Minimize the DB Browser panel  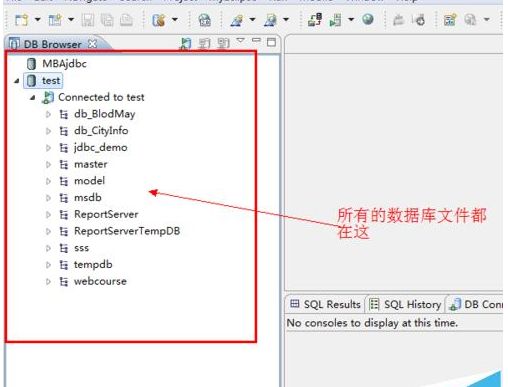point(256,40)
